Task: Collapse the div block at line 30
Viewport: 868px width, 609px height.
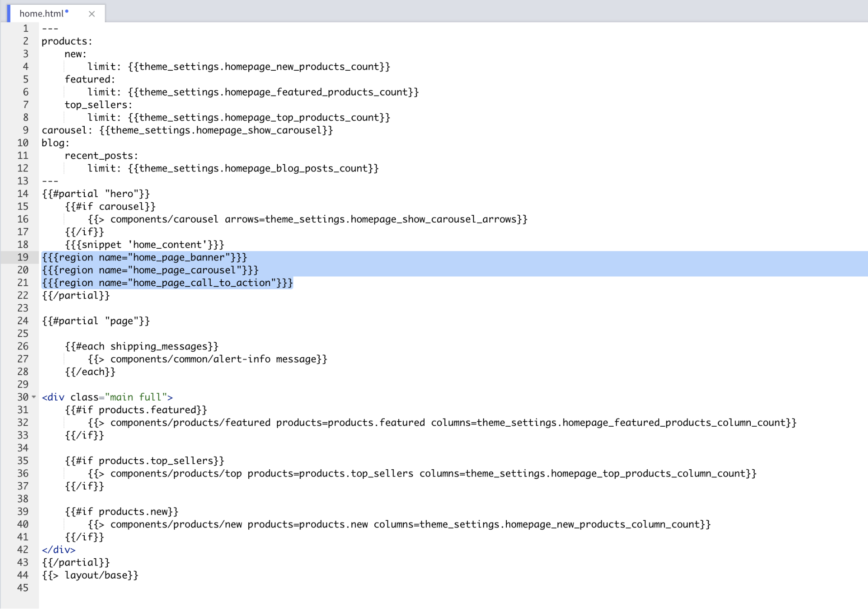Action: 34,397
